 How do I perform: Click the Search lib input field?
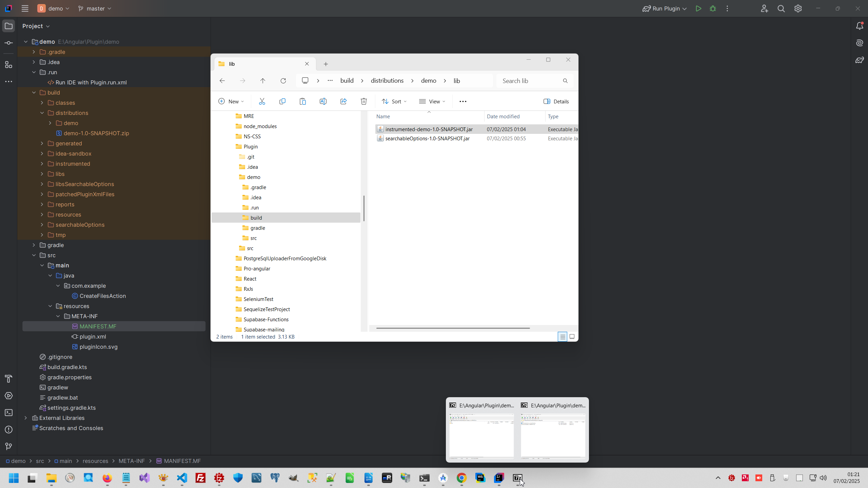pos(529,81)
